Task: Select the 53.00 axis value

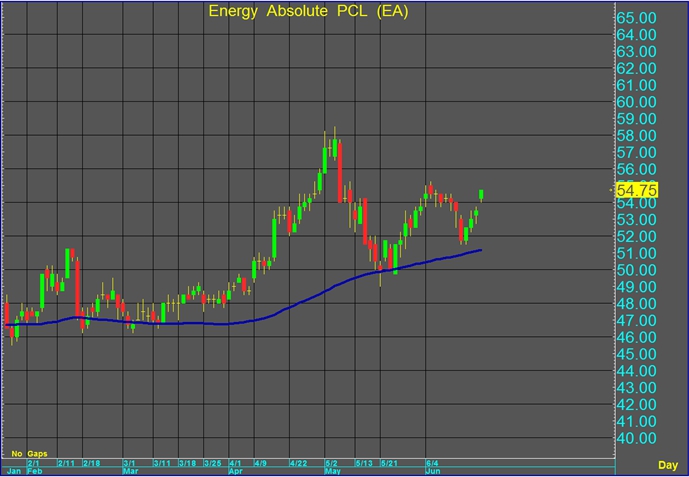Action: (636, 220)
